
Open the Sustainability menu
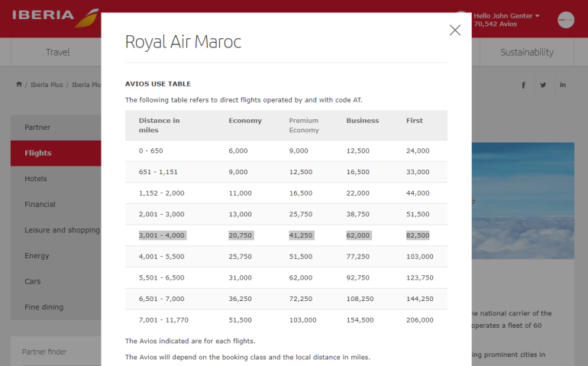point(527,52)
